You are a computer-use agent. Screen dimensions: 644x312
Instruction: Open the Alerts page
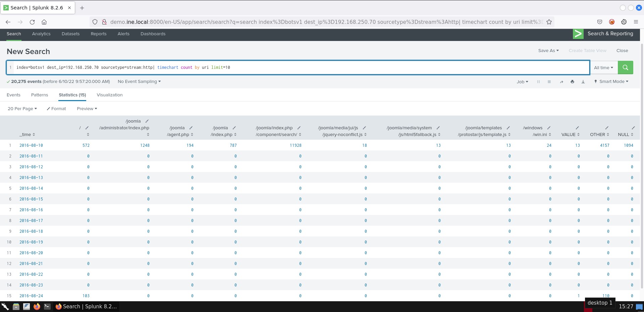click(x=123, y=34)
